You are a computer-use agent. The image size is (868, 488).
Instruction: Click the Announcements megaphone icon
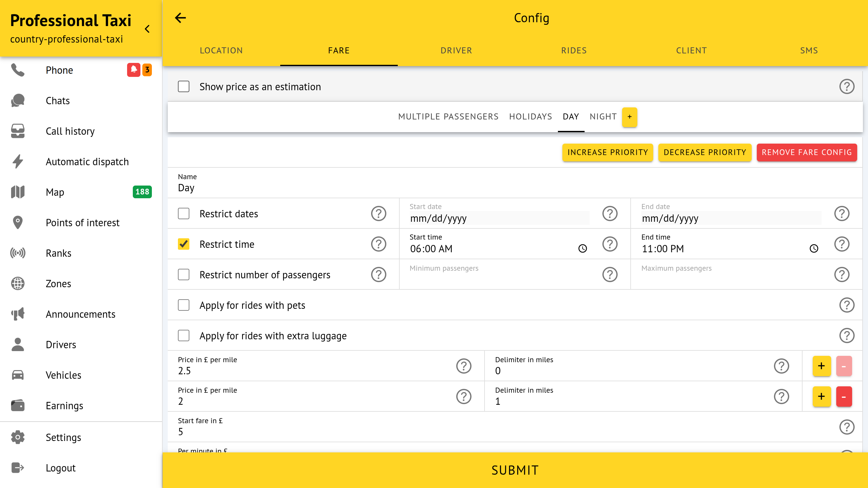(18, 314)
